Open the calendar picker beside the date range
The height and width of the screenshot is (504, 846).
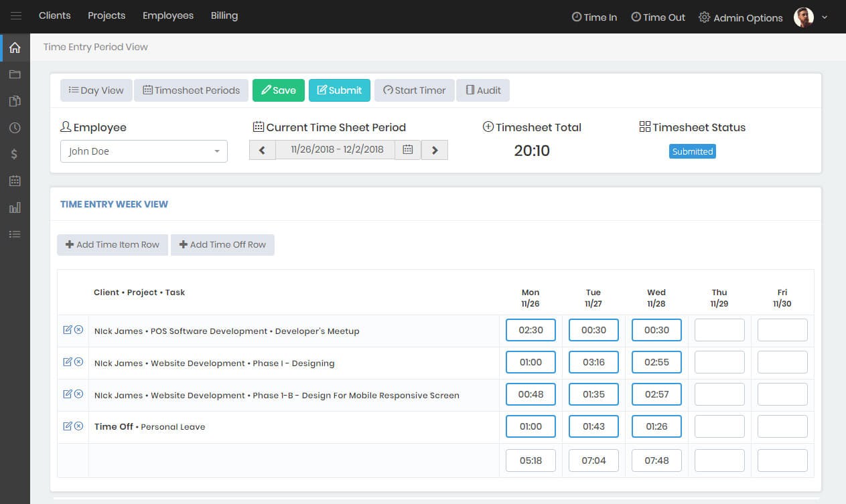[407, 149]
